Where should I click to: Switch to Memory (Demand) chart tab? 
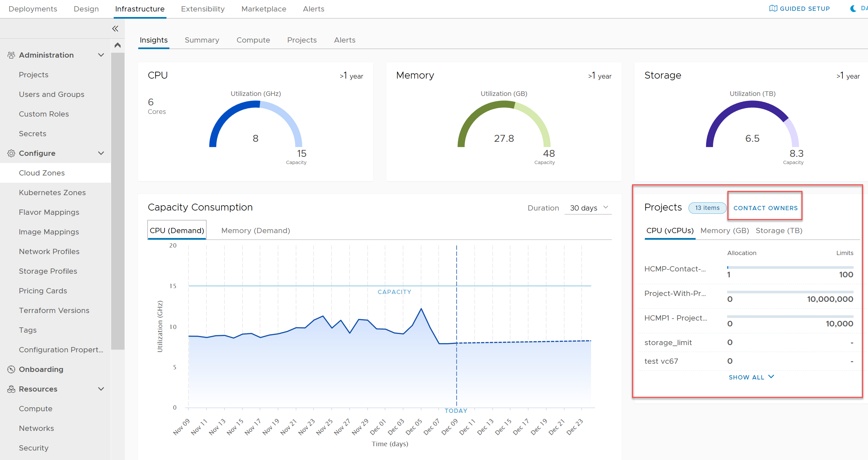tap(256, 230)
